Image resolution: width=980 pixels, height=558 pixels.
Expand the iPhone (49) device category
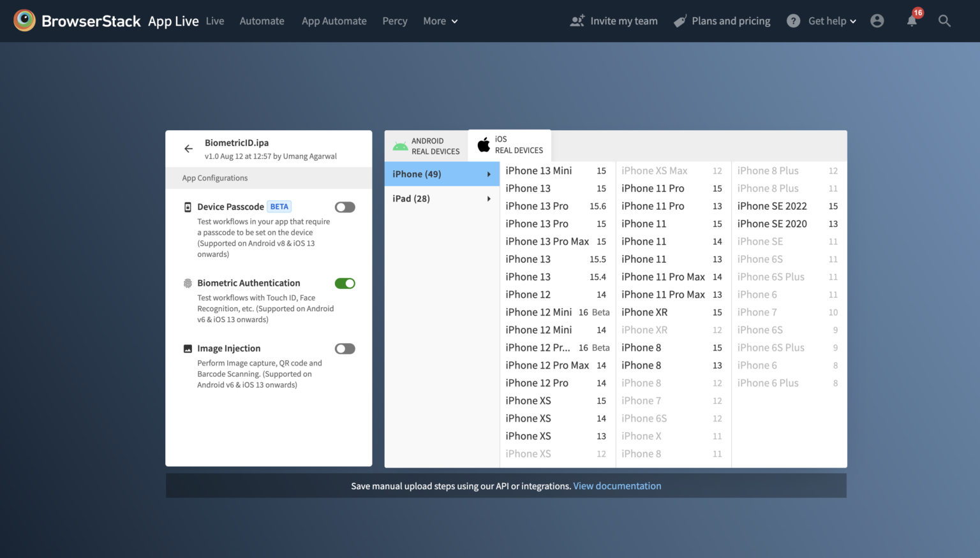(x=442, y=174)
